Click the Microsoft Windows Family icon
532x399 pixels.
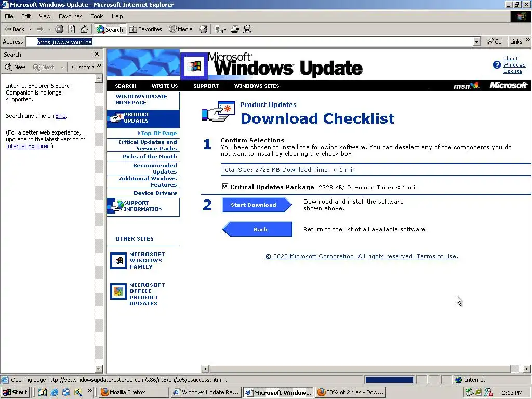click(118, 261)
